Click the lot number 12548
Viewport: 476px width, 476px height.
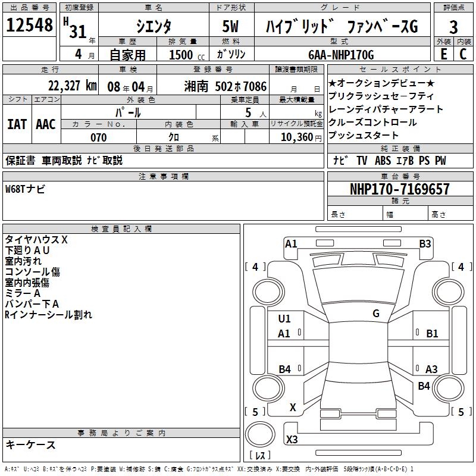tap(29, 25)
